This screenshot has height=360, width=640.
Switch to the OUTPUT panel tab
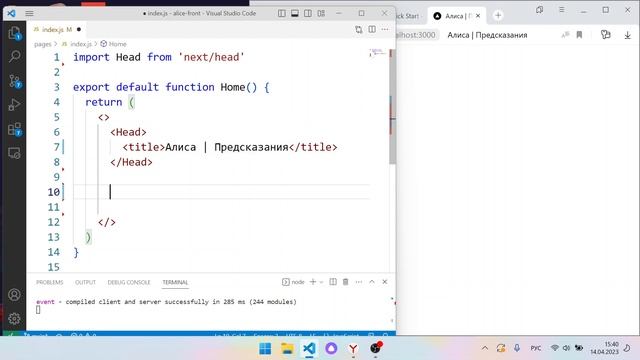click(85, 282)
